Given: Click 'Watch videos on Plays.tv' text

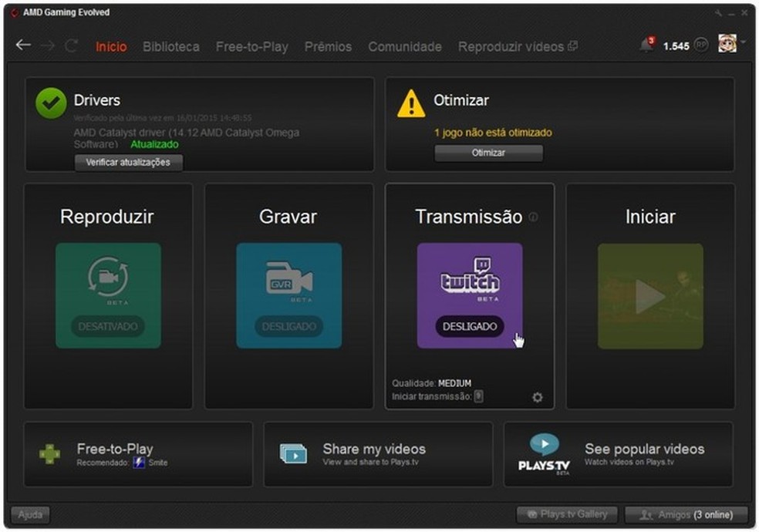Looking at the screenshot, I should coord(629,462).
